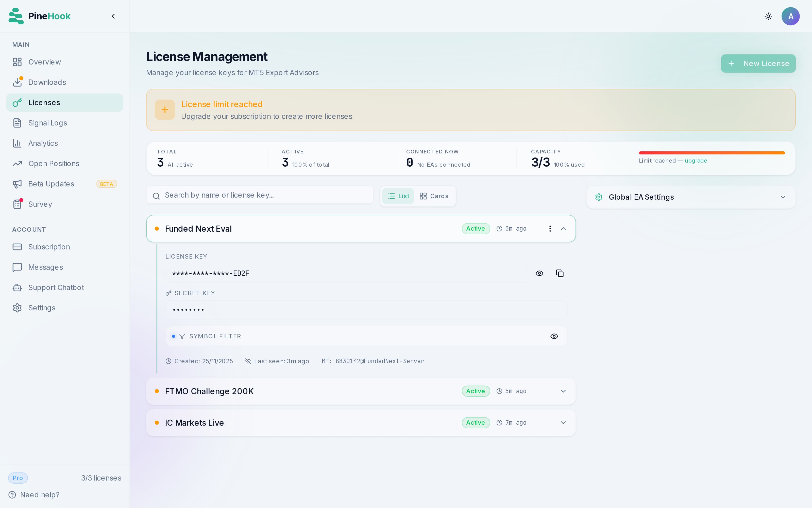The width and height of the screenshot is (812, 508).
Task: Open Subscription settings
Action: coord(64,247)
